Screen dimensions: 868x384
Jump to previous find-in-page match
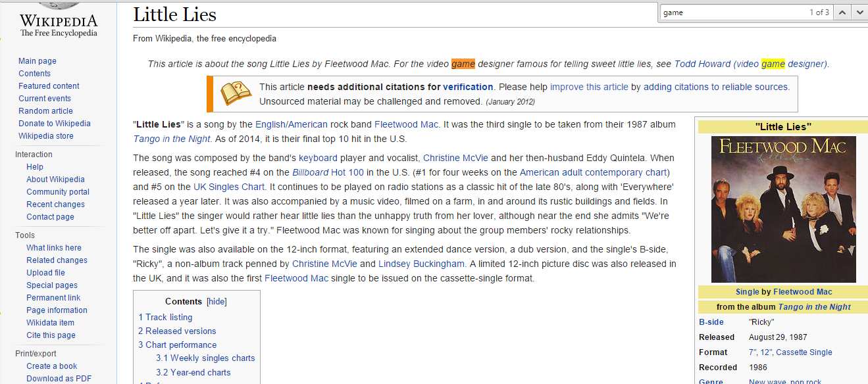(x=843, y=12)
